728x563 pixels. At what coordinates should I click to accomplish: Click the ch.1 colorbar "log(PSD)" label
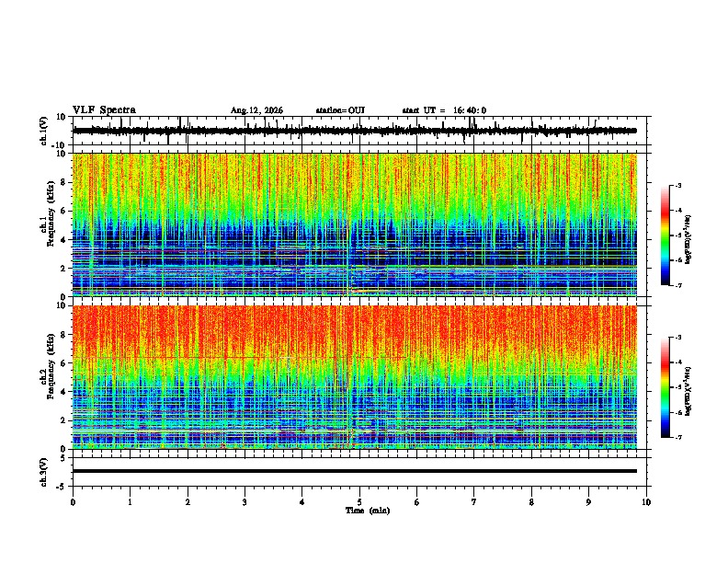(x=688, y=239)
